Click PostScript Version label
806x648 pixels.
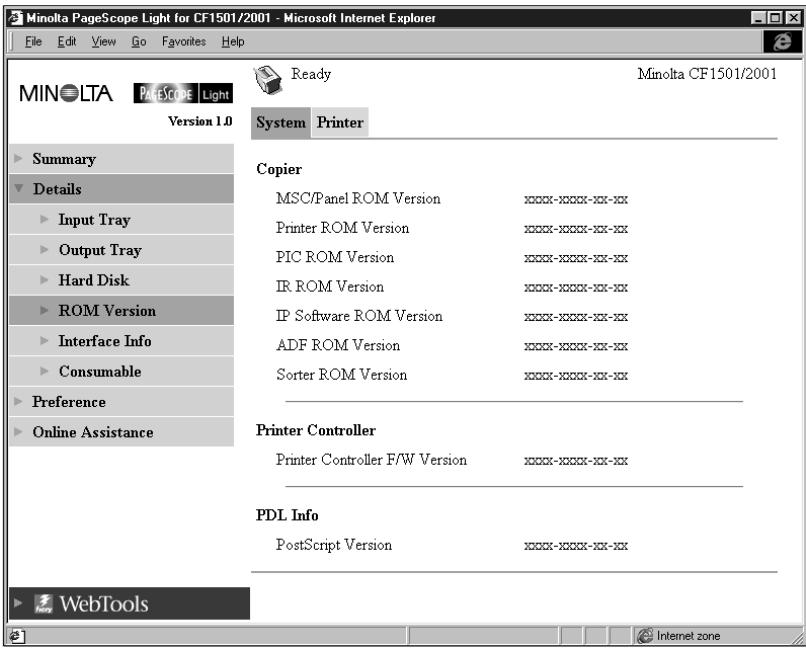pos(334,544)
